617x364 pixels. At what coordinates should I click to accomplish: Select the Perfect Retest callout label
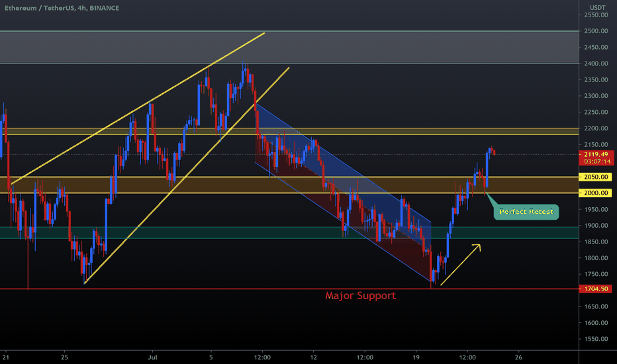pos(526,212)
